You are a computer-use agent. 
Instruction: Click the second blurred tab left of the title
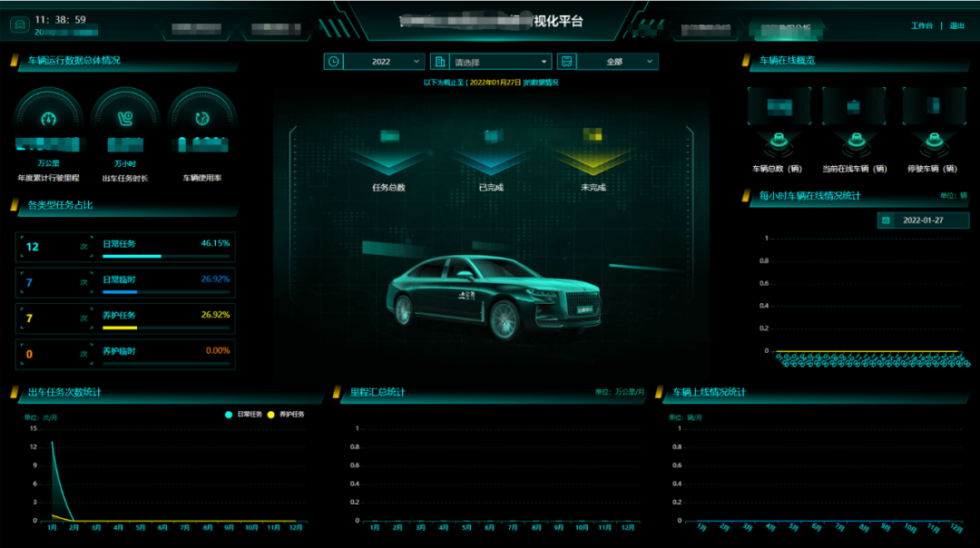276,28
